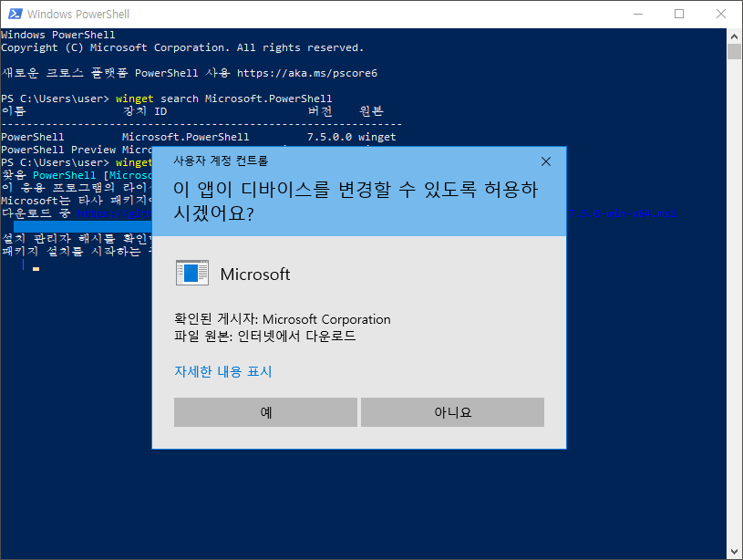Click the version 7.5.0.0 text
Viewport: 743px width, 560px height.
click(329, 137)
